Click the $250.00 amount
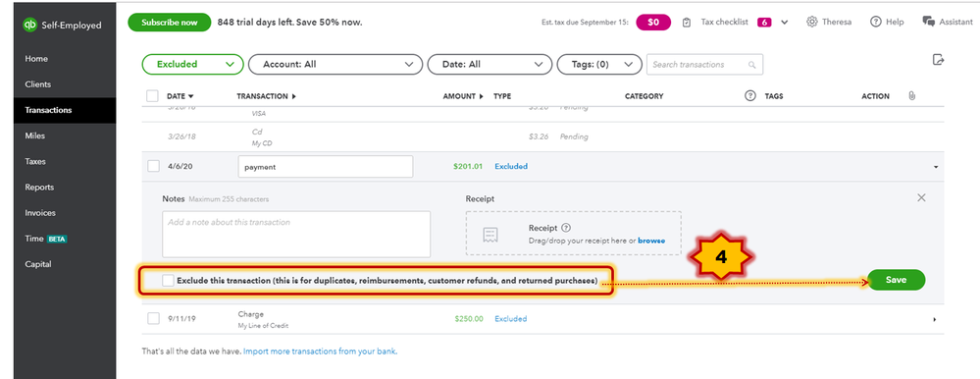The image size is (980, 379). [x=469, y=318]
